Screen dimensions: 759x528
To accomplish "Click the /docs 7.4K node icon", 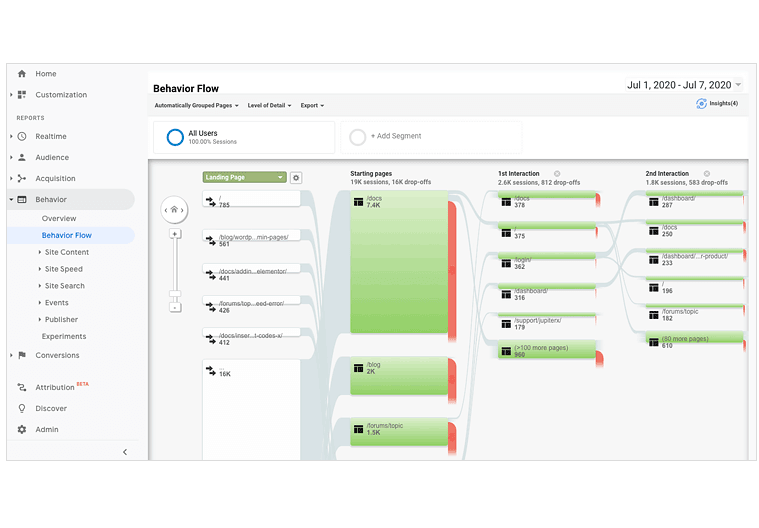I will [x=358, y=202].
